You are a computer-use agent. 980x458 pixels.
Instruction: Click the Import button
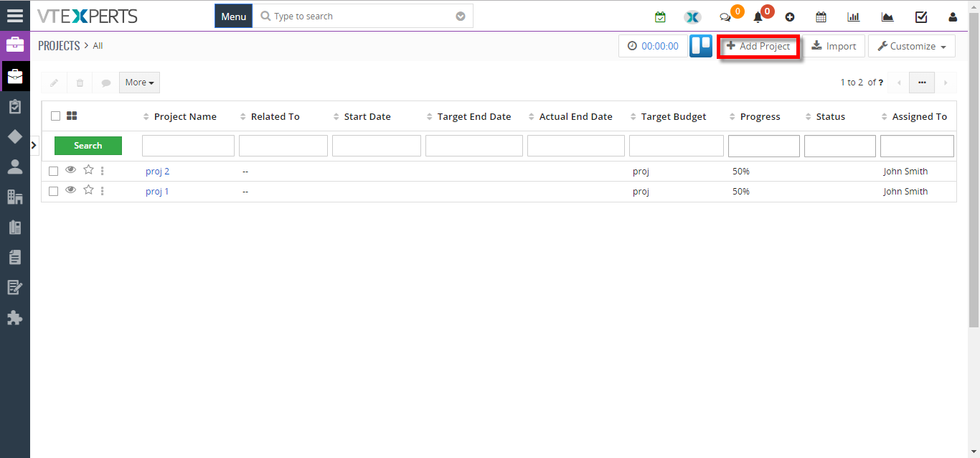pyautogui.click(x=834, y=46)
